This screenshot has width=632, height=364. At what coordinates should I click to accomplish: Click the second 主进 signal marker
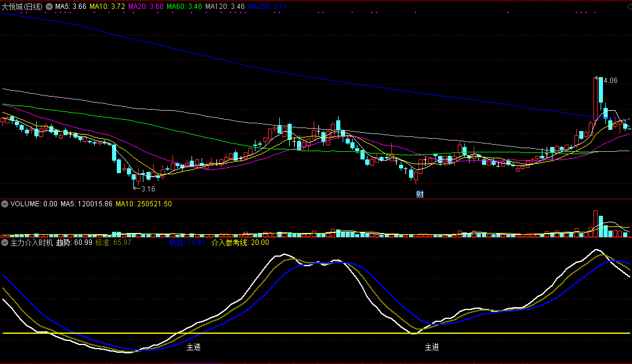click(x=432, y=347)
